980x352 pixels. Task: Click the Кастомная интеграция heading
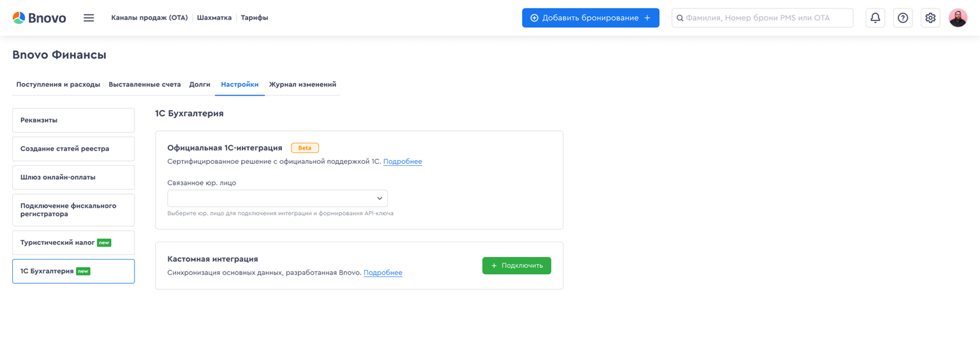tap(212, 259)
